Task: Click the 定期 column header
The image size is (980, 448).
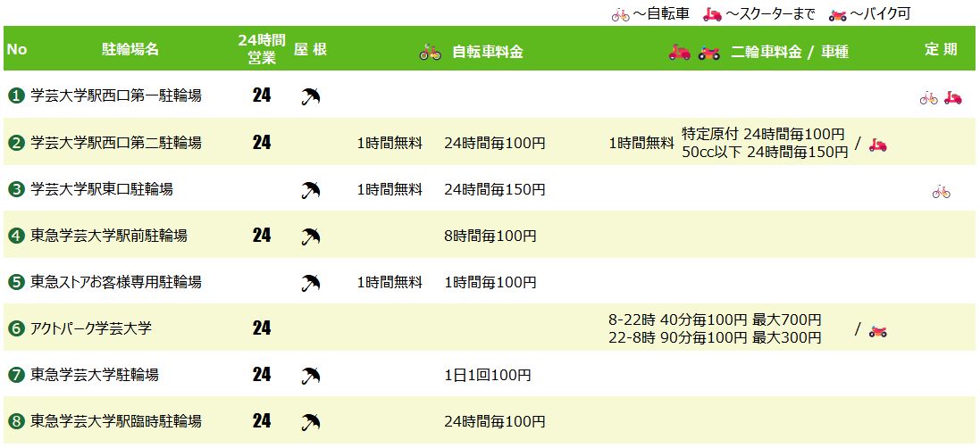Action: (x=941, y=49)
